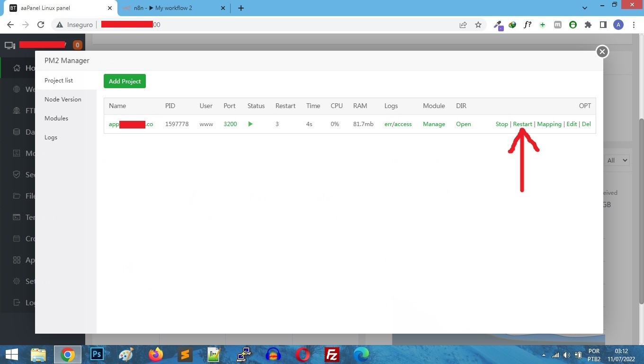This screenshot has width=644, height=364.
Task: Click the Inseguro security warning indicator
Action: 75,25
